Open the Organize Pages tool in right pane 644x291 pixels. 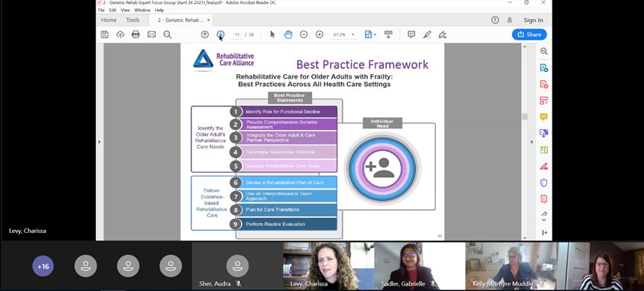coord(544,101)
